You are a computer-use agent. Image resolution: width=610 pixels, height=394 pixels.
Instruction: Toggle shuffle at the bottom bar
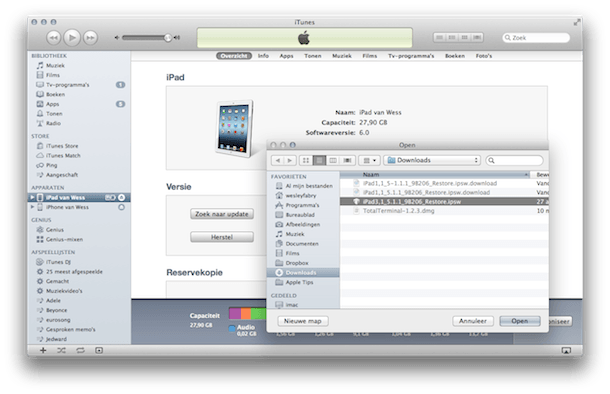pos(61,350)
